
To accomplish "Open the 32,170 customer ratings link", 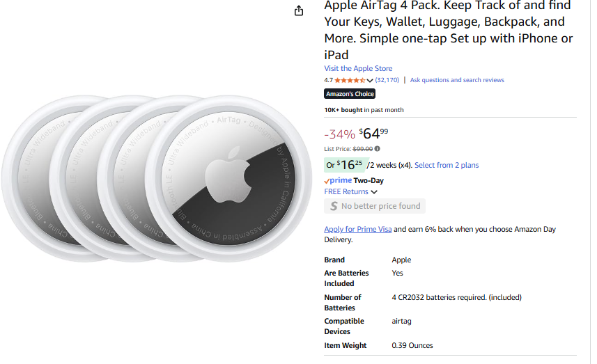I will tap(387, 80).
